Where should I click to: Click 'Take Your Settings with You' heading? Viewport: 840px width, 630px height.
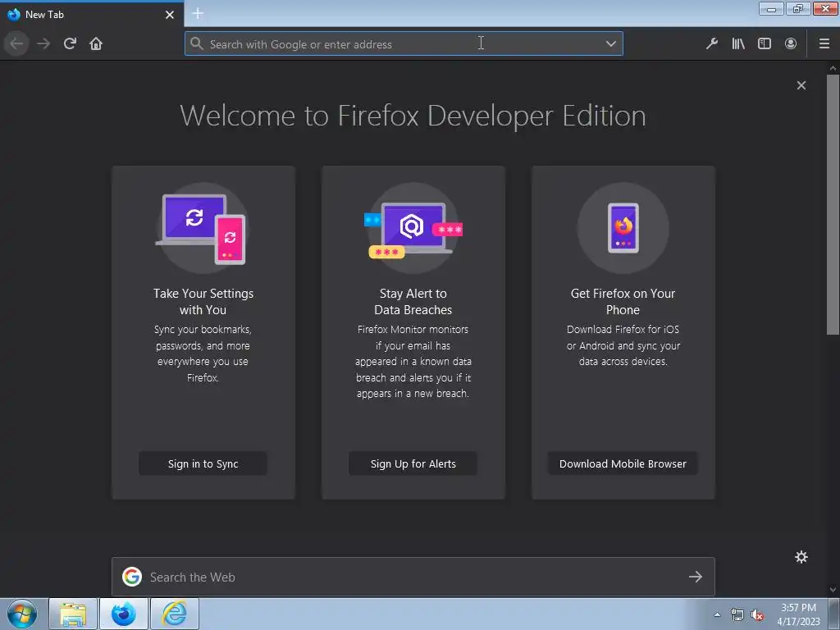[203, 302]
